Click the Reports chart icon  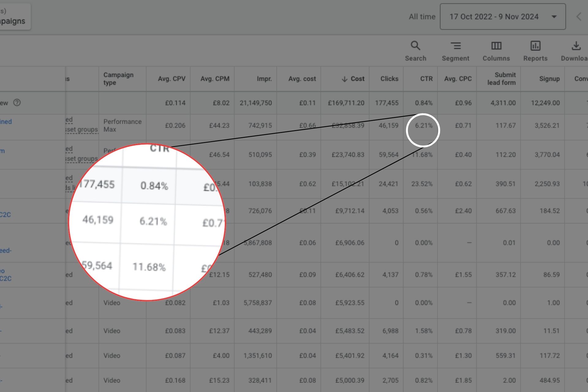point(535,46)
